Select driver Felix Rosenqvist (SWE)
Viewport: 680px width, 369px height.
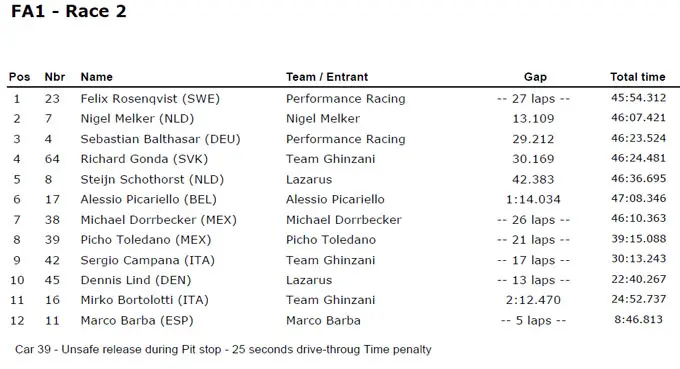(150, 99)
